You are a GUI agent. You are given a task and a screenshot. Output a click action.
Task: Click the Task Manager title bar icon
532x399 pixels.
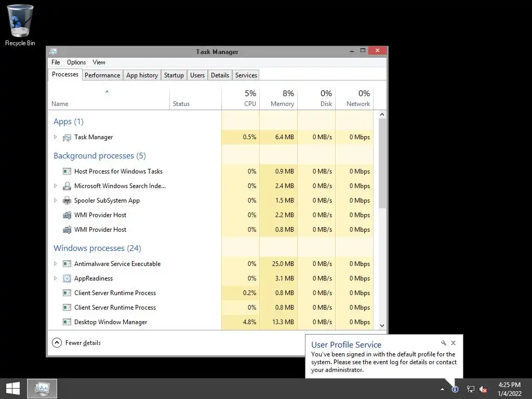(54, 51)
